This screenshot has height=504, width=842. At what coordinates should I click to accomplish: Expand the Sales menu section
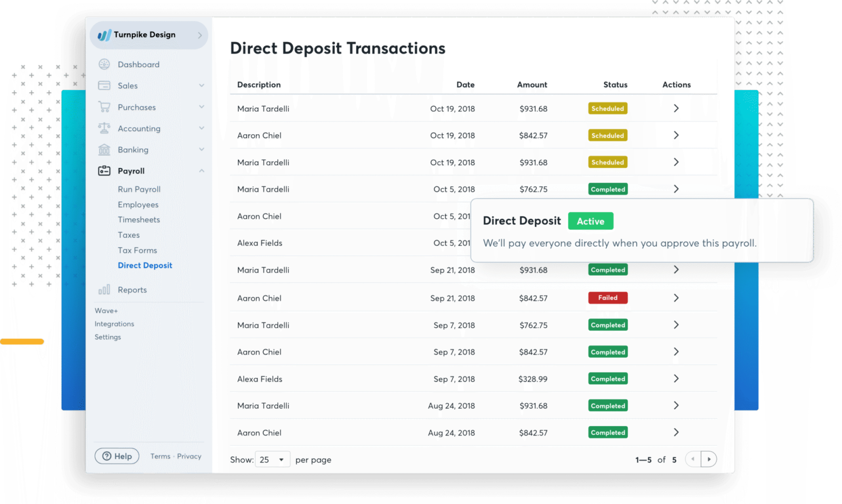pyautogui.click(x=202, y=85)
